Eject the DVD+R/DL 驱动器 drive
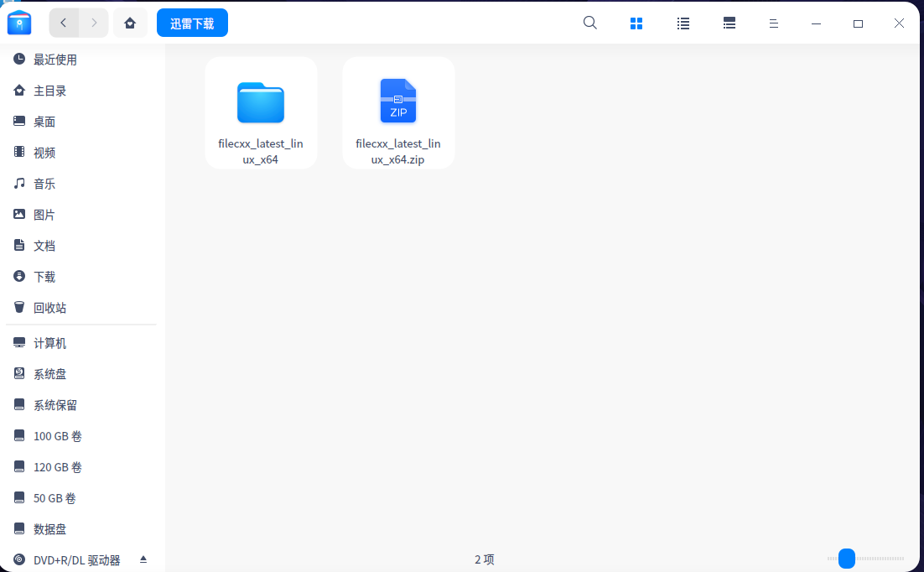Viewport: 924px width, 572px height. coord(143,558)
